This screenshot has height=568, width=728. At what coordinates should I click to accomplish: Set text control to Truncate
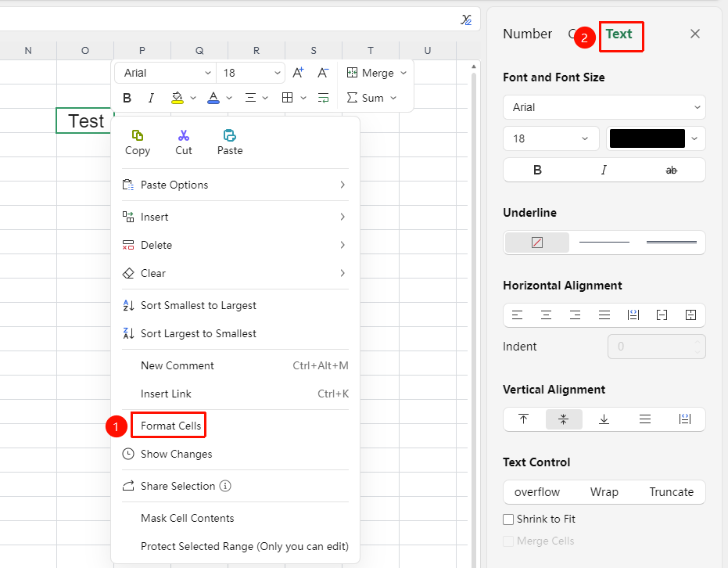click(x=672, y=492)
